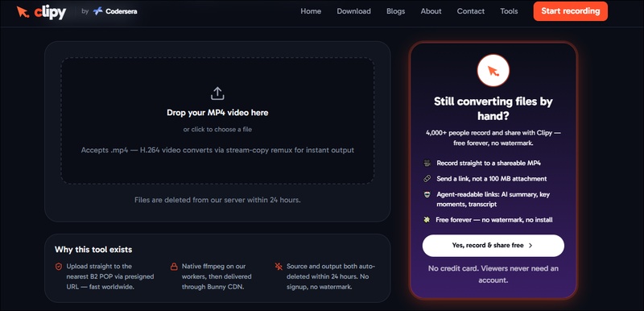The width and height of the screenshot is (644, 311).
Task: Open the Home menu item
Action: (311, 11)
